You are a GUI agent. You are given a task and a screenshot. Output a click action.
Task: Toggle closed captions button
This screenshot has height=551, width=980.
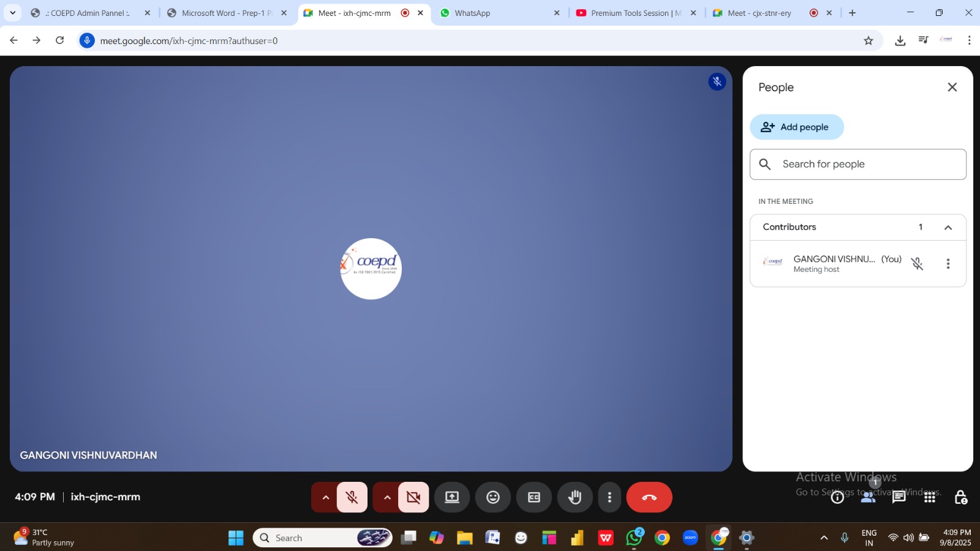(x=534, y=497)
